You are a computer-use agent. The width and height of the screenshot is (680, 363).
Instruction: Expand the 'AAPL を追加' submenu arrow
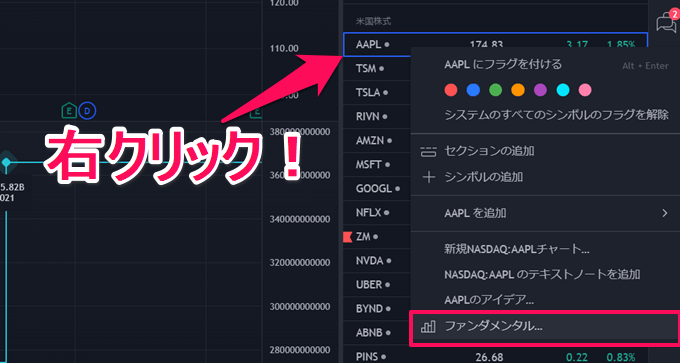point(664,213)
